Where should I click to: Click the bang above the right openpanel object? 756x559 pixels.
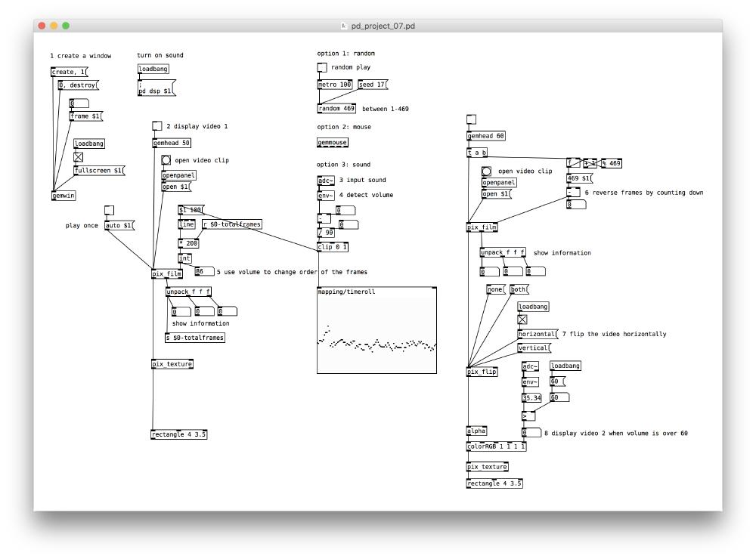point(486,171)
